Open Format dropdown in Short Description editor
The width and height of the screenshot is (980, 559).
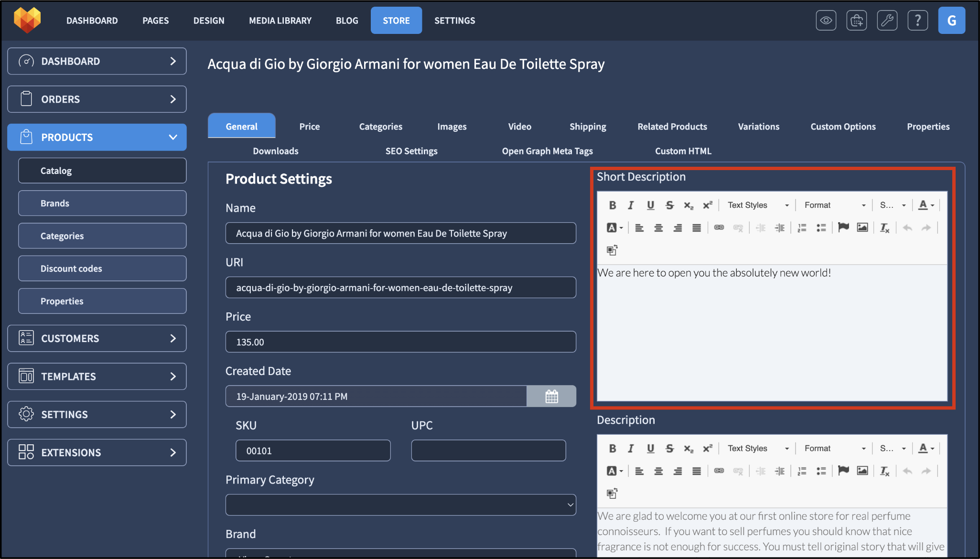pos(834,205)
